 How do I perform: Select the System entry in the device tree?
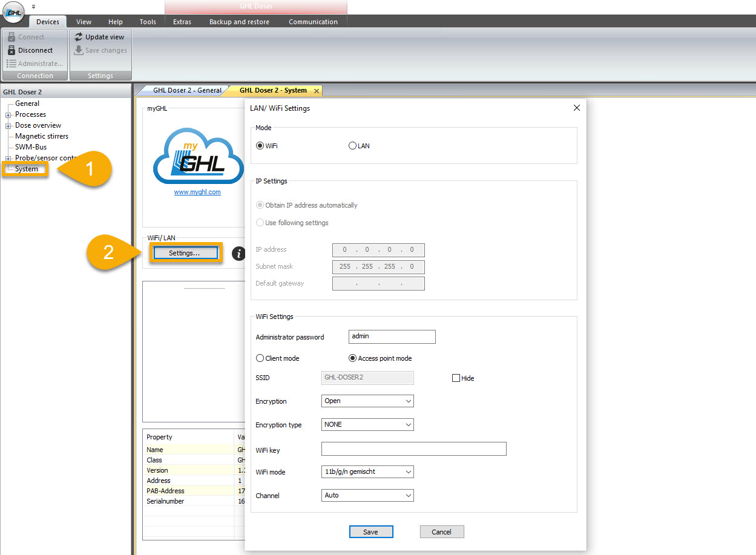coord(25,169)
